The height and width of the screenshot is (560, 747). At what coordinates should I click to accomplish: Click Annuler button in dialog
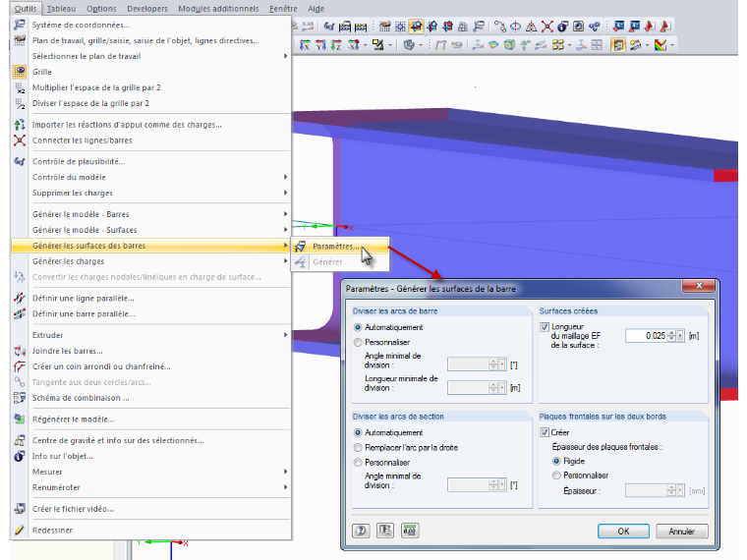click(681, 531)
